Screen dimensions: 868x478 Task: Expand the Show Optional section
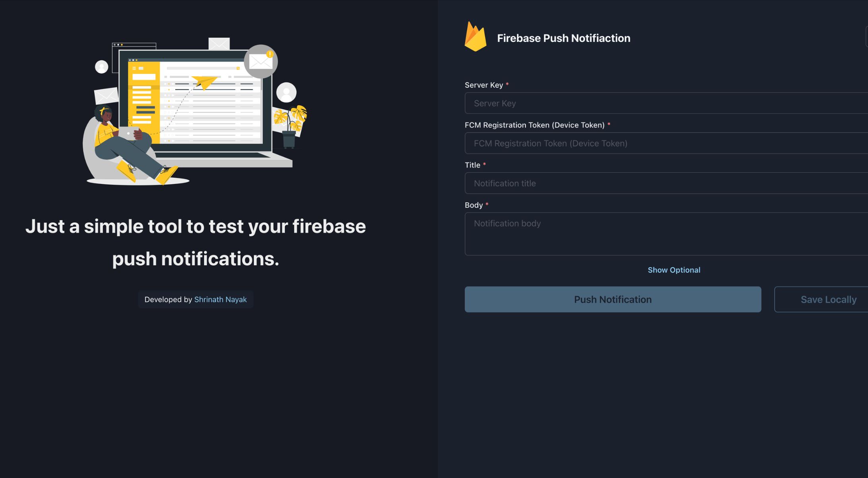point(674,270)
